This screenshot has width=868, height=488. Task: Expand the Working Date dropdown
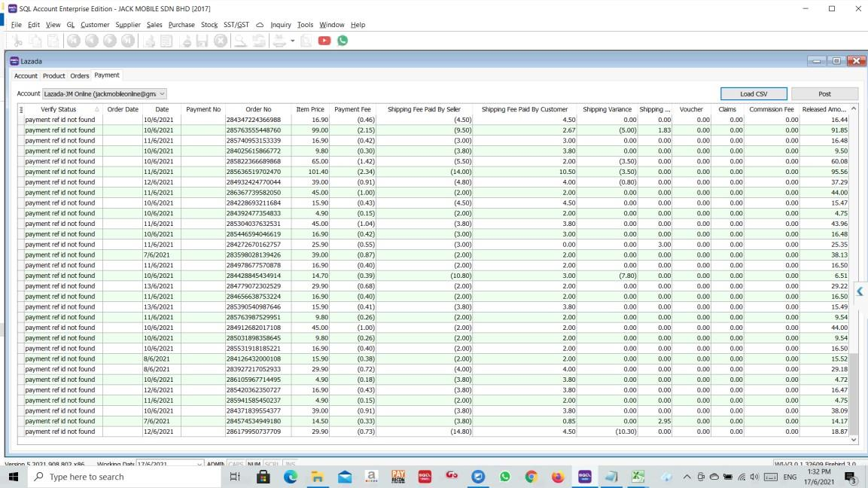pos(199,464)
